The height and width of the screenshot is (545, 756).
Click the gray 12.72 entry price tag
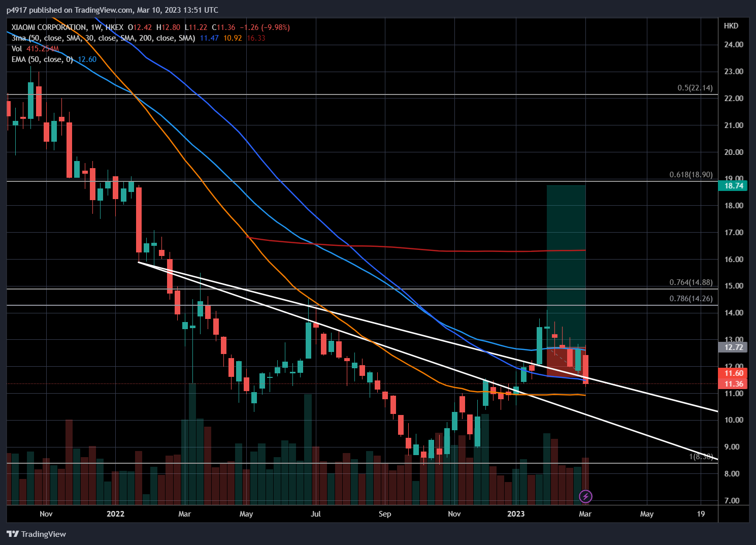click(x=733, y=347)
